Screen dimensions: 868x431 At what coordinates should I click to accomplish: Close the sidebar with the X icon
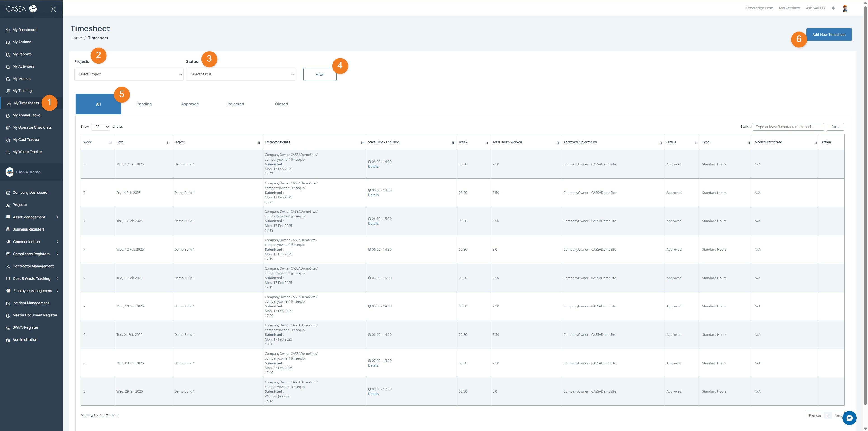click(x=53, y=9)
